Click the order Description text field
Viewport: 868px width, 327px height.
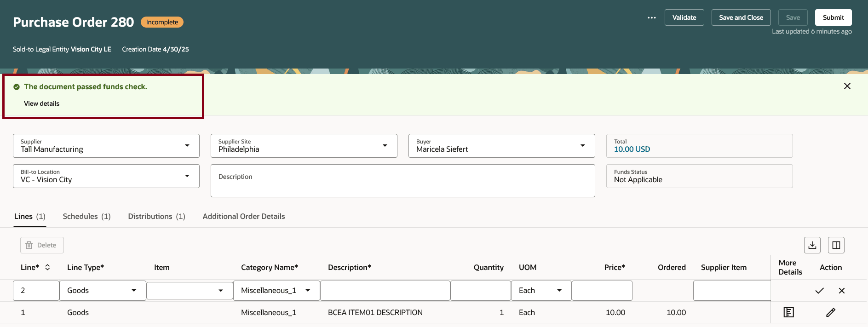click(402, 181)
